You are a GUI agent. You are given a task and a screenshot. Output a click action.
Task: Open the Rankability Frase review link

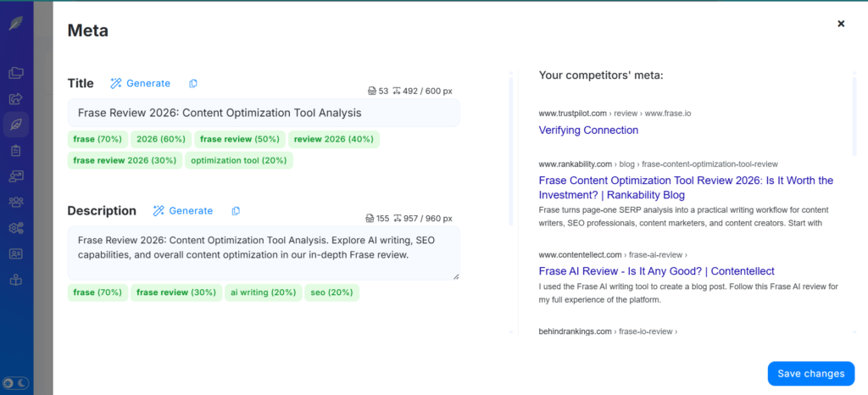(686, 188)
